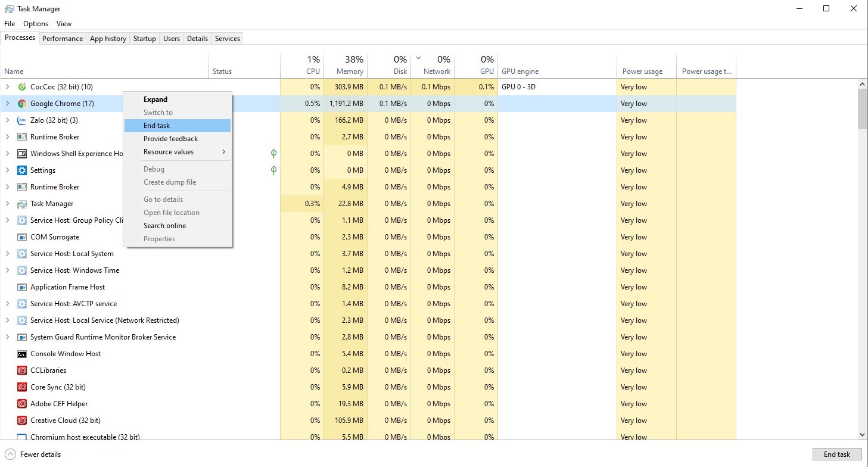Click the Adobe CEF Helper icon
The width and height of the screenshot is (868, 467).
click(22, 404)
